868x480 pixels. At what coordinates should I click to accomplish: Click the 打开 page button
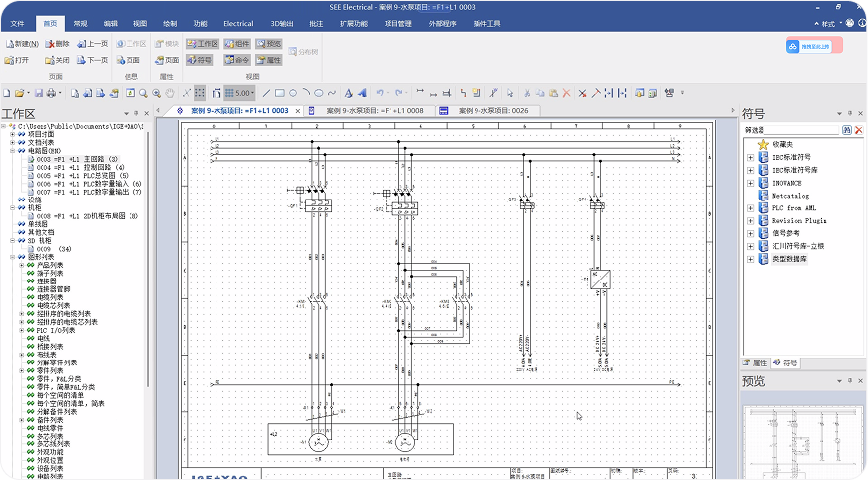coord(17,60)
